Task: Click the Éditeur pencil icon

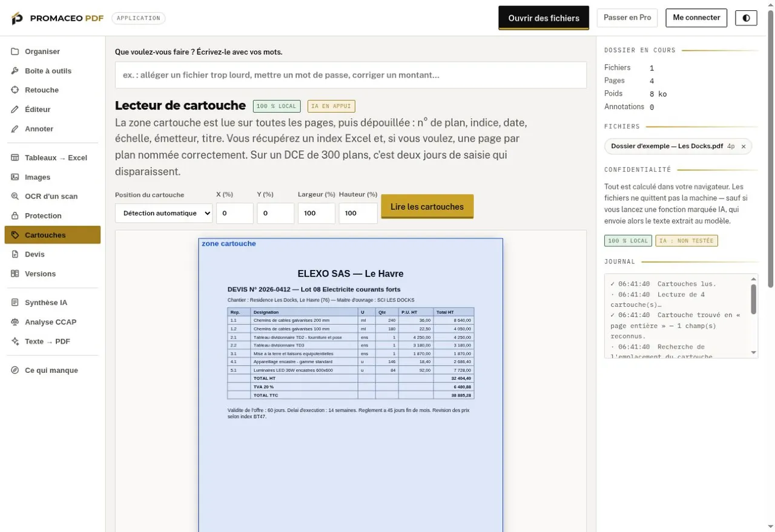Action: point(15,110)
